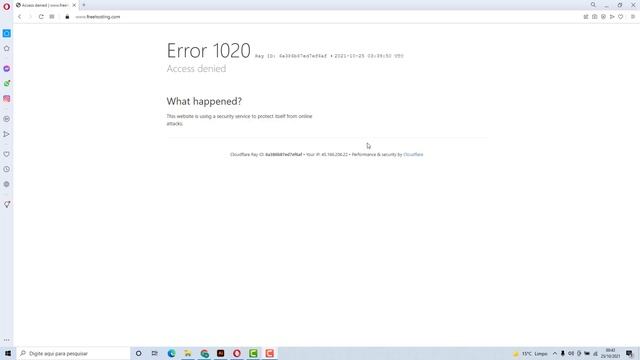Open Instagram from the Opera sidebar
The width and height of the screenshot is (640, 360).
click(7, 98)
